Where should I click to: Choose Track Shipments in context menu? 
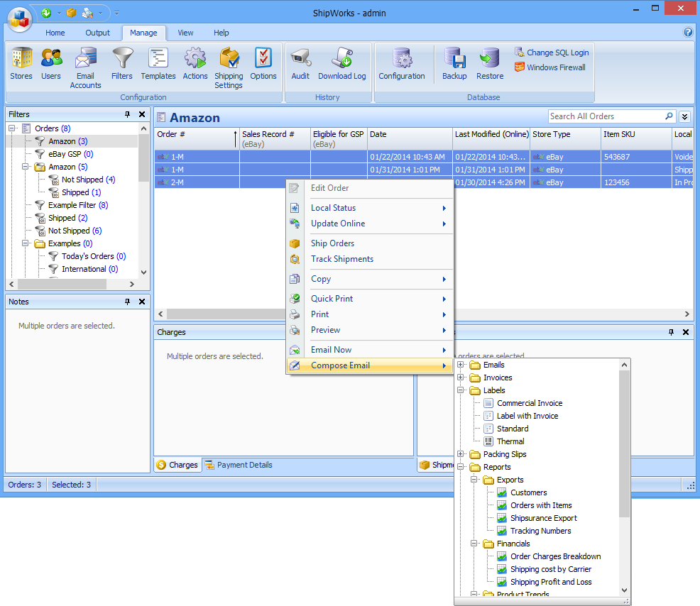coord(370,259)
